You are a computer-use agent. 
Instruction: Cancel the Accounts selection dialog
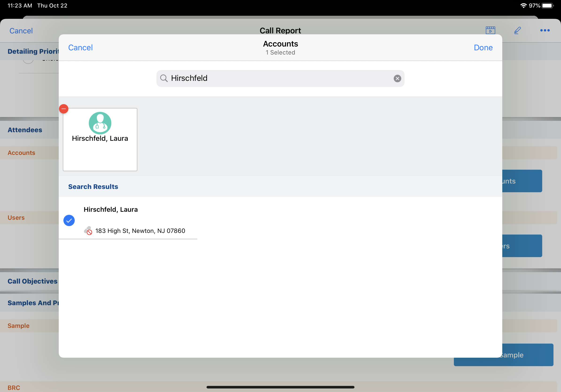pyautogui.click(x=80, y=47)
